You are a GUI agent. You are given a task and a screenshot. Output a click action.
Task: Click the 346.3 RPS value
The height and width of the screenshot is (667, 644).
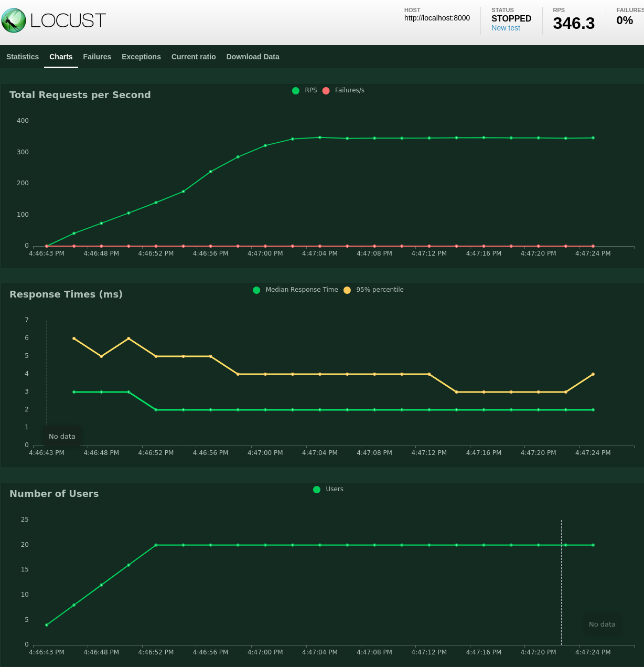click(x=574, y=23)
